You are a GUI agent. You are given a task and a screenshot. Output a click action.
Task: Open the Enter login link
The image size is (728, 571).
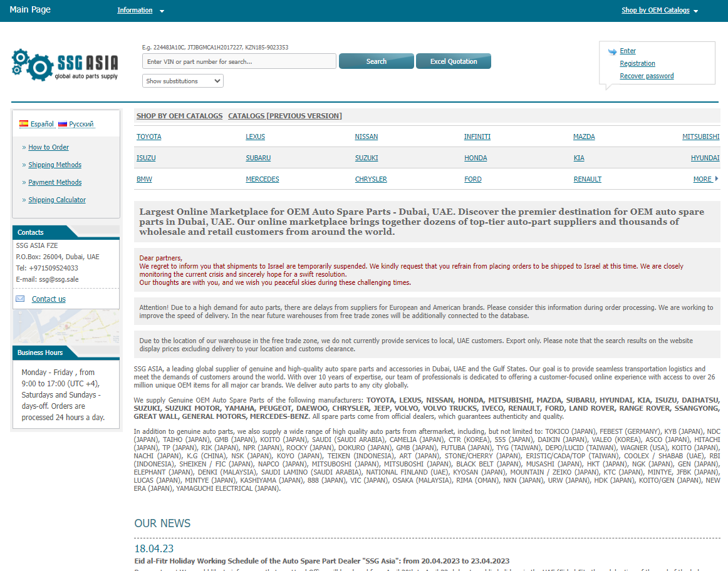click(x=628, y=51)
